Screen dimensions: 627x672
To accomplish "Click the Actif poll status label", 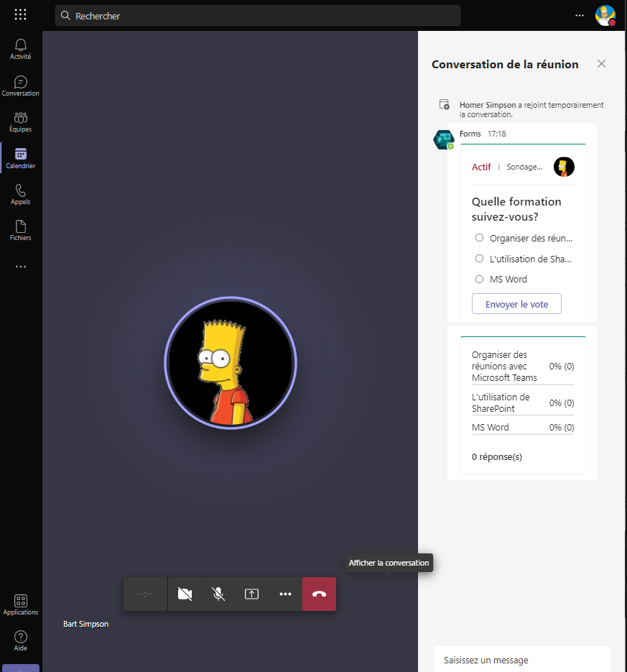I will click(481, 167).
